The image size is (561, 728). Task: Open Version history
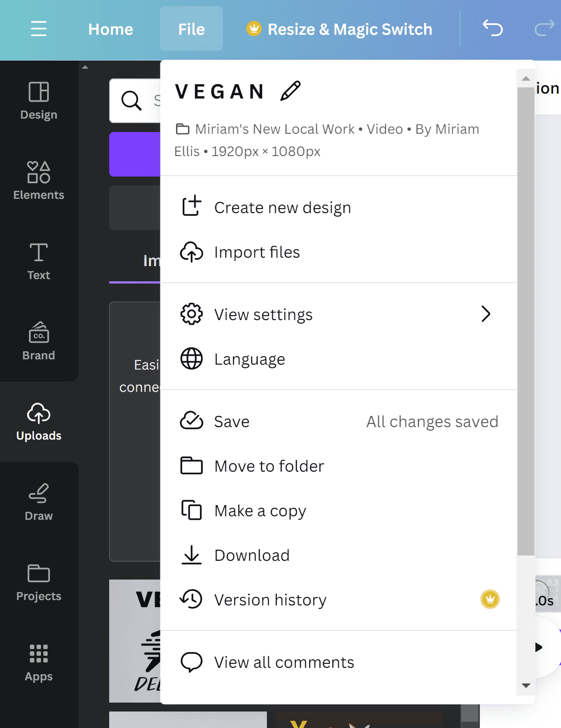pos(270,600)
